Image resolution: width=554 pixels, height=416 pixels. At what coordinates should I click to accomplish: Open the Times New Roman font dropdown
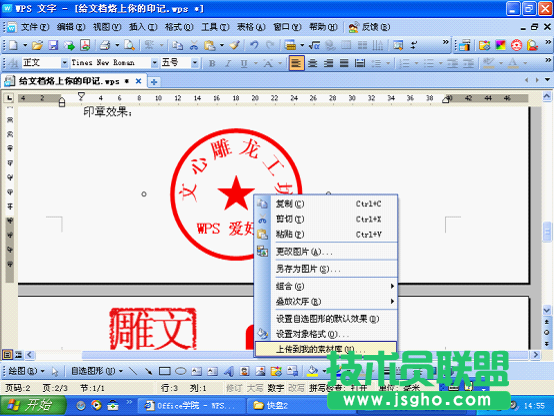click(154, 63)
